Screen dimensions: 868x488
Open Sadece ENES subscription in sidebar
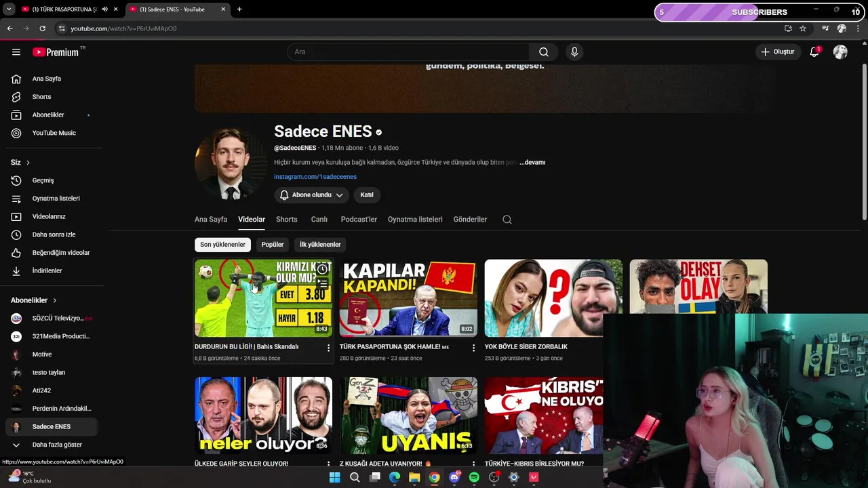[x=52, y=427]
